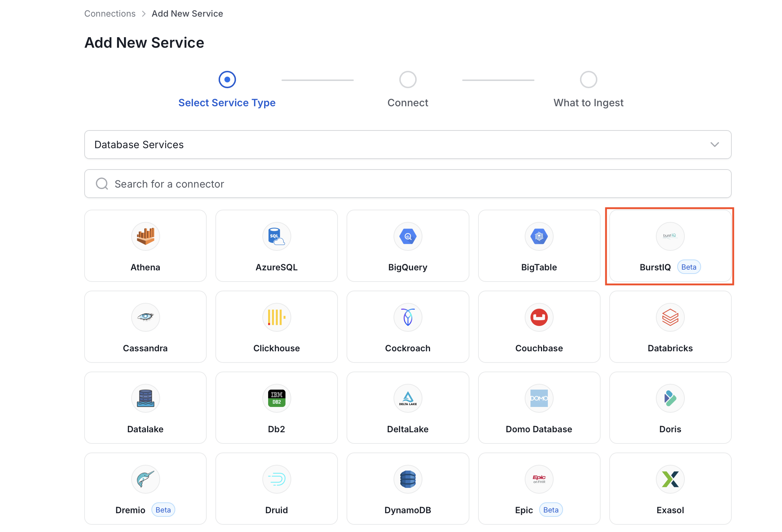Click the BurstIQ logo icon
This screenshot has height=532, width=782.
(x=670, y=236)
